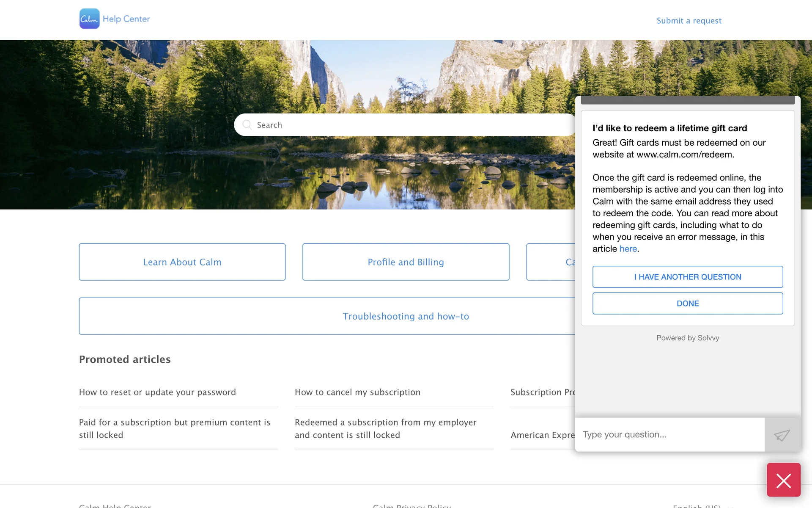Open How to reset or update your password

click(157, 392)
